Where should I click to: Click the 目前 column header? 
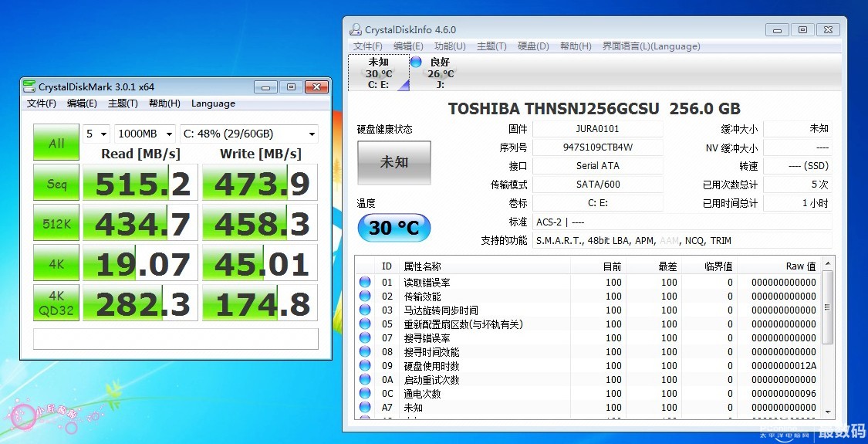599,266
